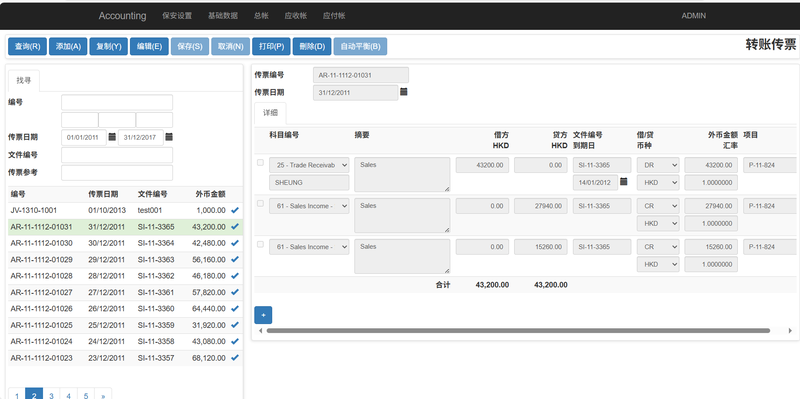
Task: Click 打印(P) print button
Action: tap(271, 46)
